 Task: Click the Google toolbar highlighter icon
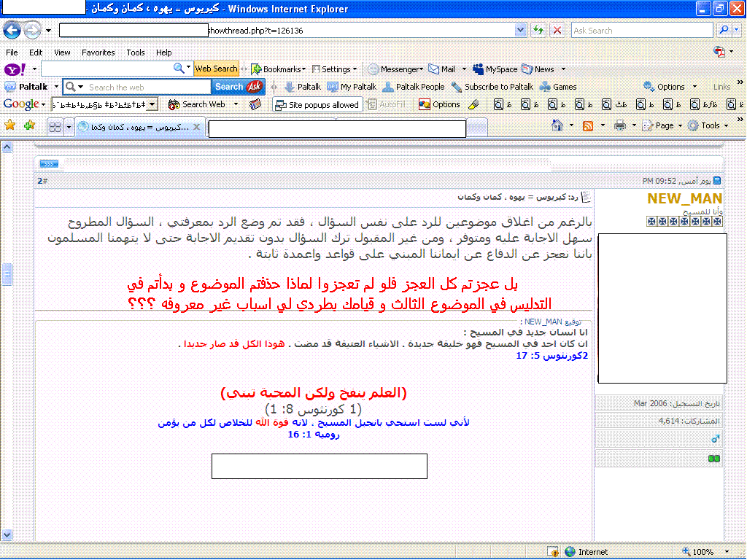pyautogui.click(x=473, y=104)
